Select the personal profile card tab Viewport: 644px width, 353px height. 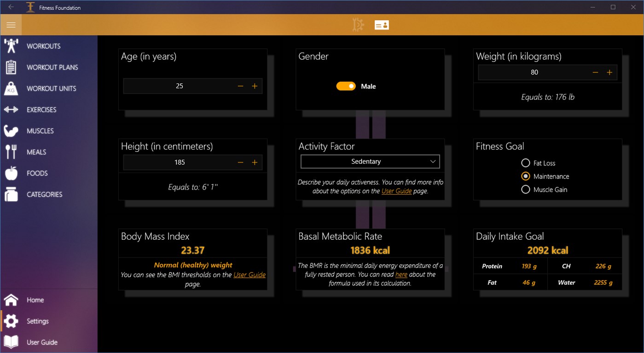[382, 24]
